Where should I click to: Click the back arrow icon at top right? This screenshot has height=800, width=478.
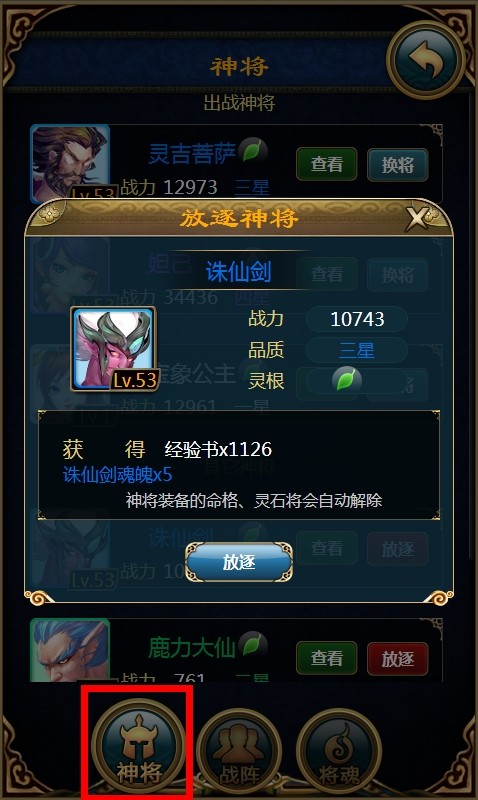425,60
